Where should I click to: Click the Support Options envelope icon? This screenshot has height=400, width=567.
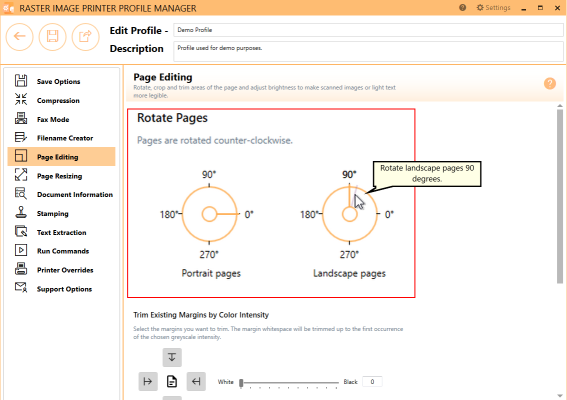point(21,288)
